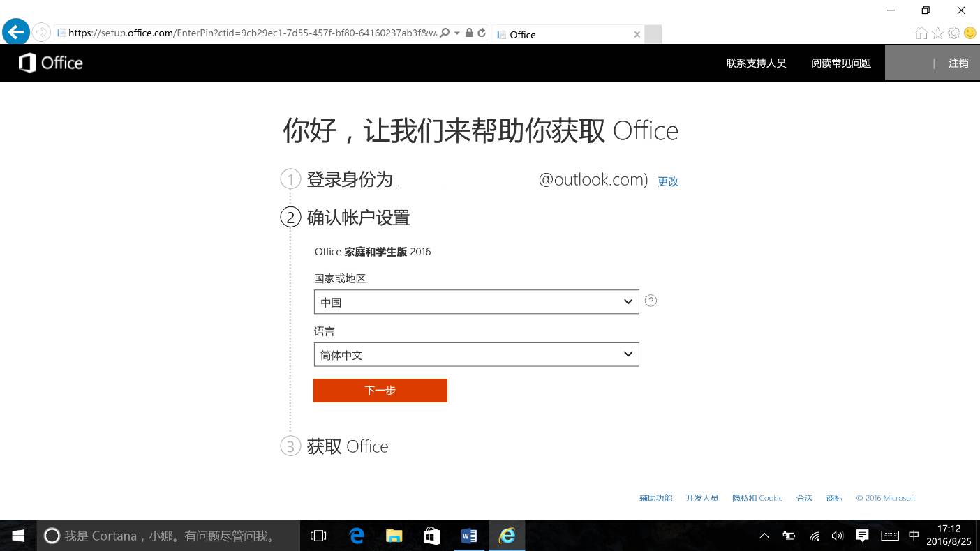
Task: Select 联系支持人员 in the top navigation
Action: coord(756,63)
